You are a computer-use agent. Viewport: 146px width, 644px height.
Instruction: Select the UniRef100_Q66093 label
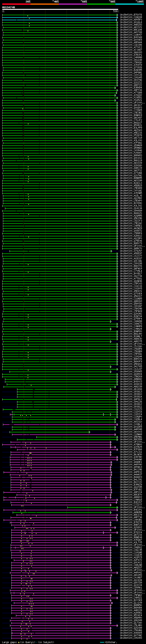[131, 53]
